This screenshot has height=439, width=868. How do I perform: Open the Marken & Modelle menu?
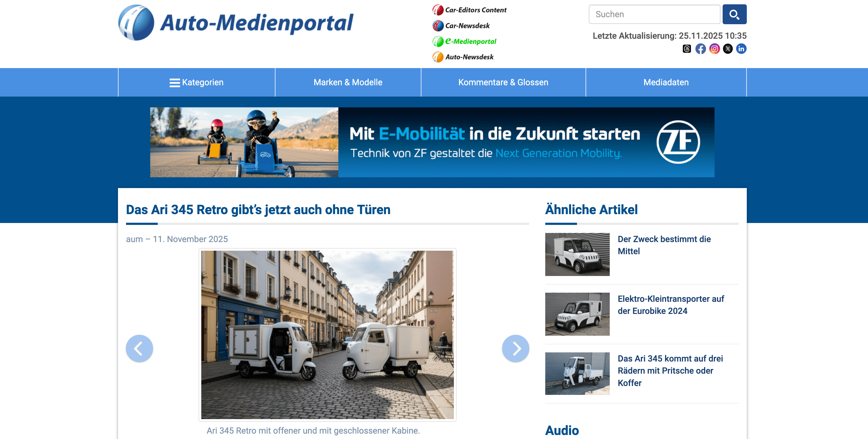point(348,82)
